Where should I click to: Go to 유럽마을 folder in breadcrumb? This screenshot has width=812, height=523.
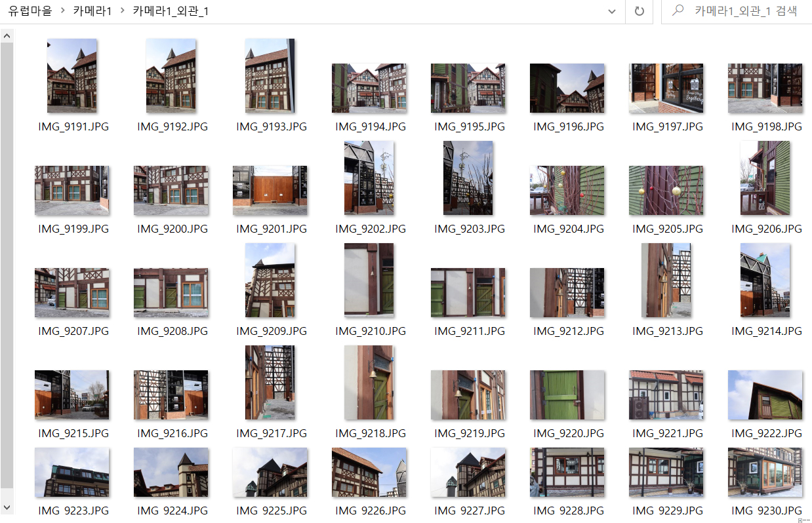click(x=30, y=11)
